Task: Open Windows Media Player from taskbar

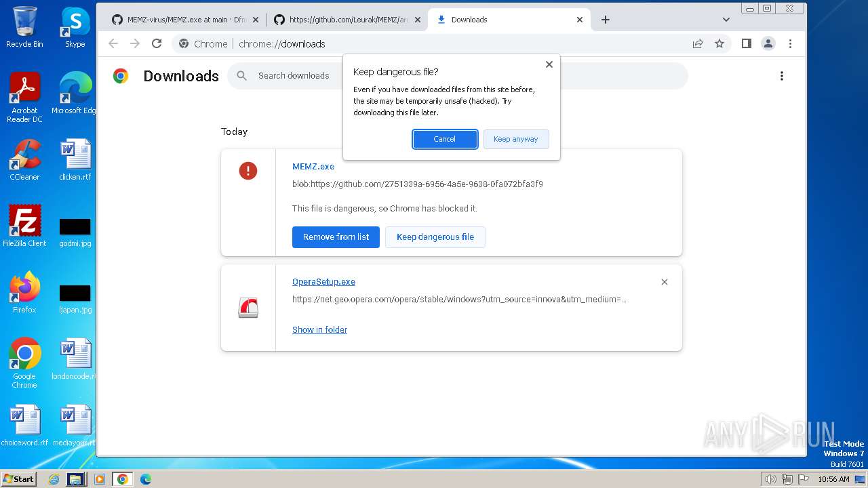Action: (100, 479)
